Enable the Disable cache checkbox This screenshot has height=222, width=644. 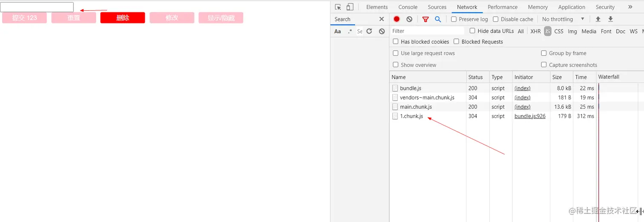495,19
